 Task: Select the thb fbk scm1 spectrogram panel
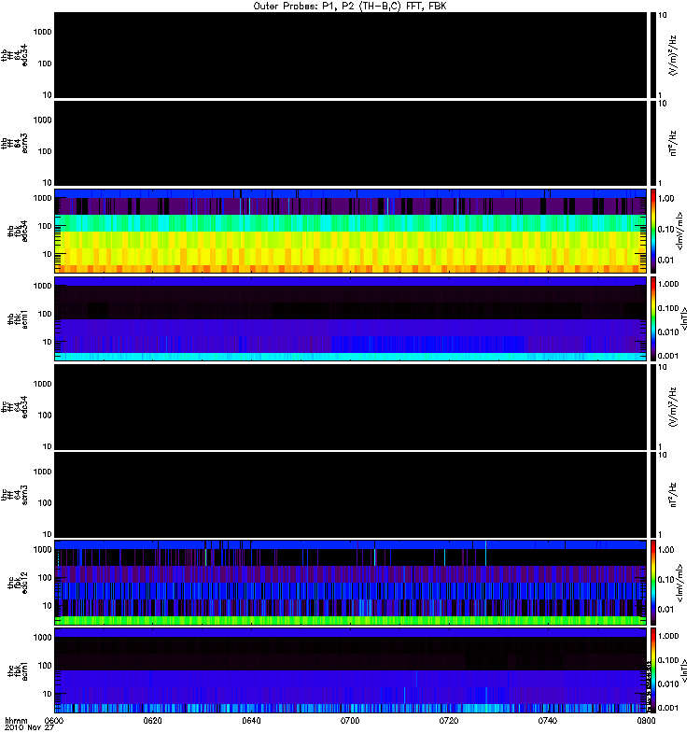350,318
